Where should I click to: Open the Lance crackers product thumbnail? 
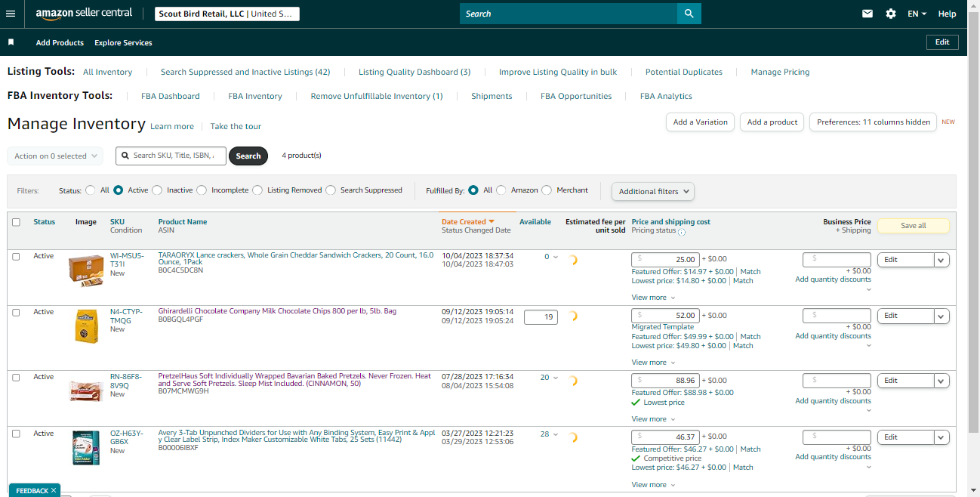coord(86,270)
